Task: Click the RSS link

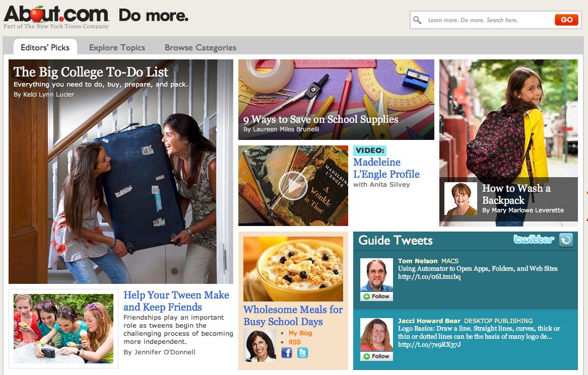Action: [294, 342]
